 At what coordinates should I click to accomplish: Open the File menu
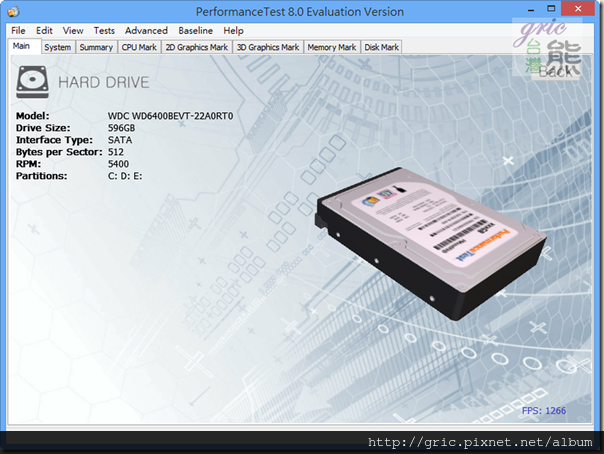pyautogui.click(x=18, y=30)
